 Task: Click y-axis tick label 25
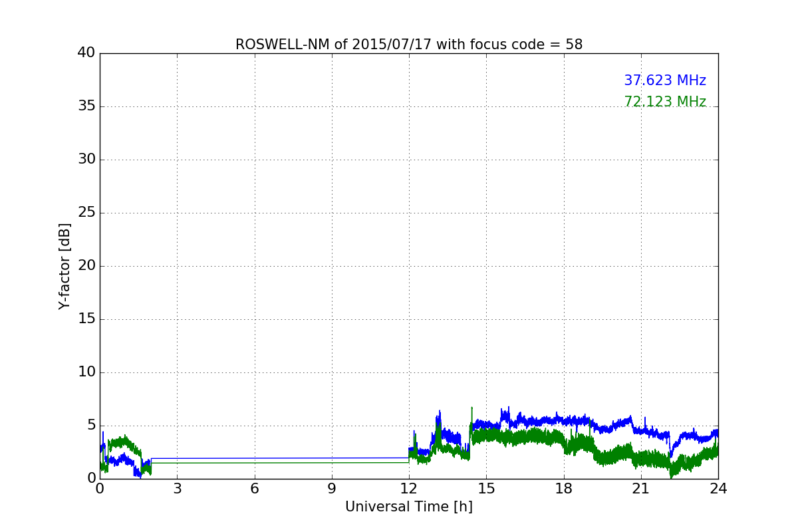[x=86, y=213]
